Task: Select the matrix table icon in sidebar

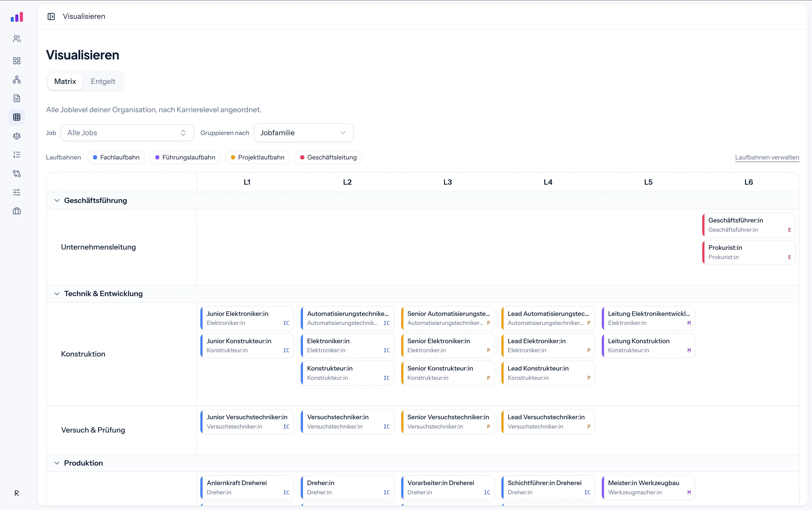Action: point(17,117)
